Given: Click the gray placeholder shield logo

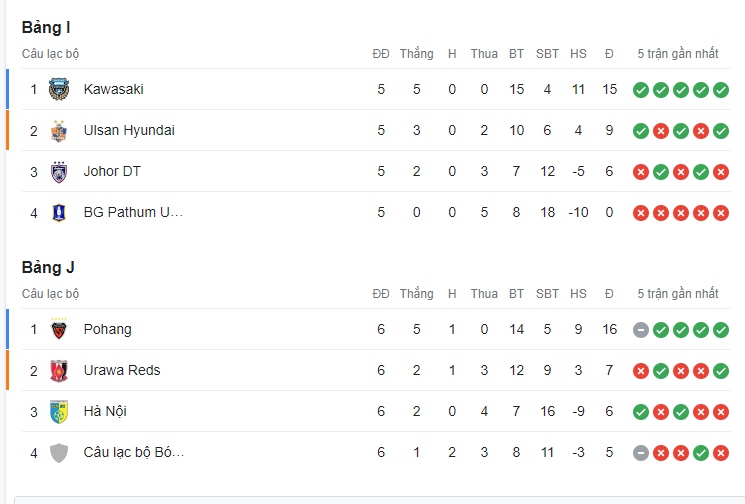Looking at the screenshot, I should tap(59, 453).
